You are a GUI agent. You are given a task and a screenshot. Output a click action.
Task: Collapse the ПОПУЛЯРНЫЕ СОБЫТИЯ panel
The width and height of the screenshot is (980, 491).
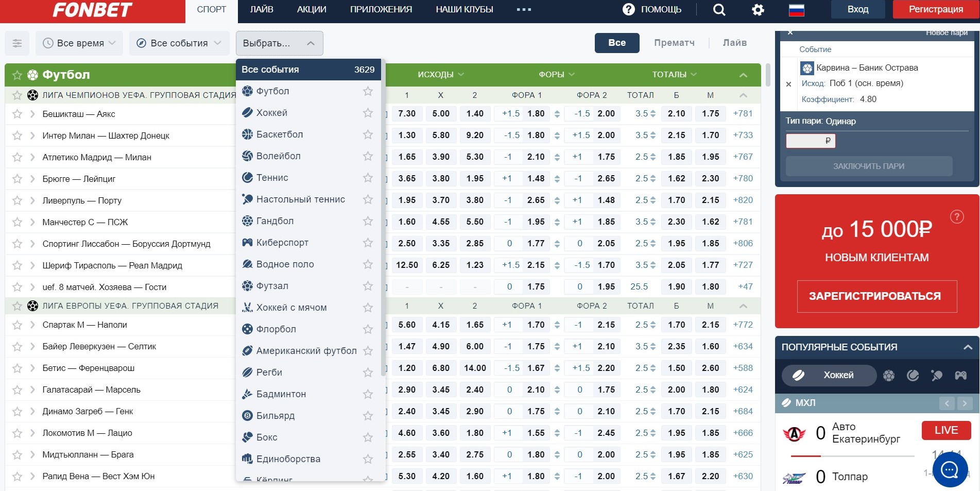click(x=968, y=347)
